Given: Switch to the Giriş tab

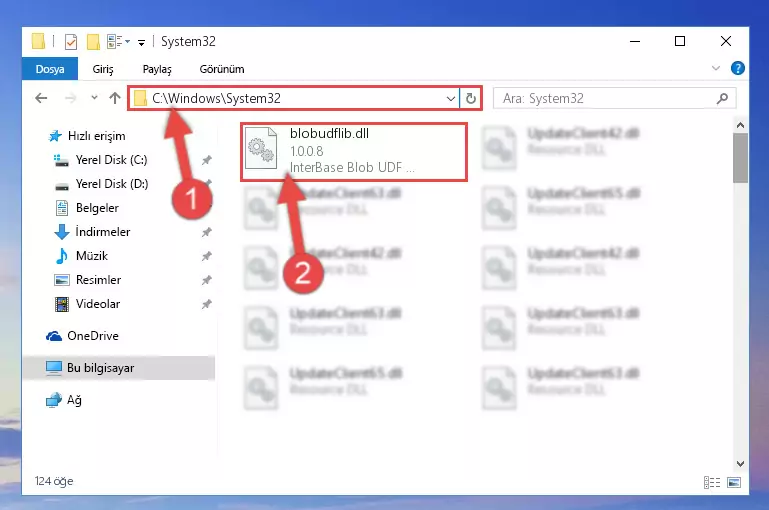Looking at the screenshot, I should tap(103, 69).
